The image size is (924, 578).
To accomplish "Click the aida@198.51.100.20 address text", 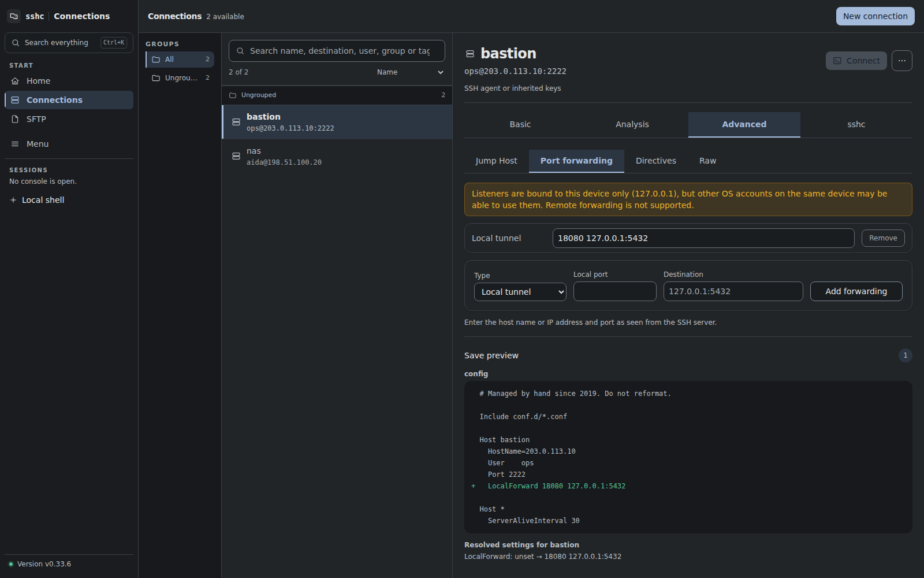I will 284,162.
